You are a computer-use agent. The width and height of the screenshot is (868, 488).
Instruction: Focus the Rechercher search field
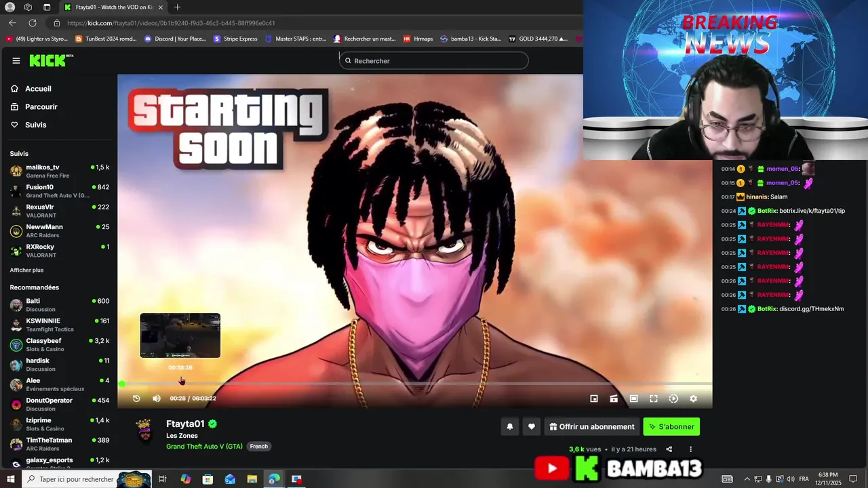(x=434, y=60)
